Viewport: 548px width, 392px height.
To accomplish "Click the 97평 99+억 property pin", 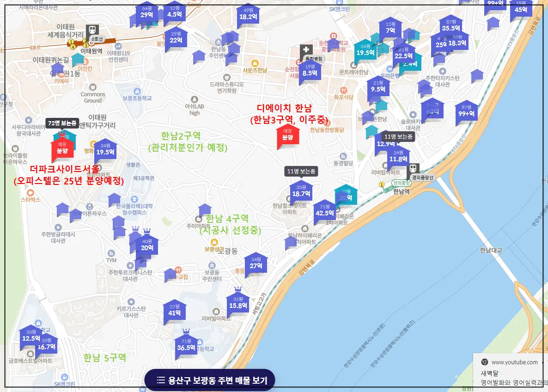I will click(467, 111).
